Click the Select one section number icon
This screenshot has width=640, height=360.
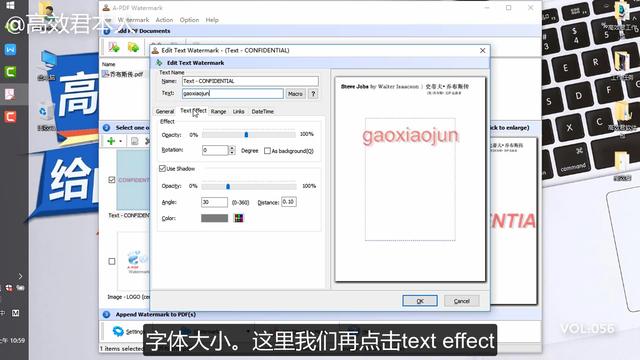pos(107,128)
